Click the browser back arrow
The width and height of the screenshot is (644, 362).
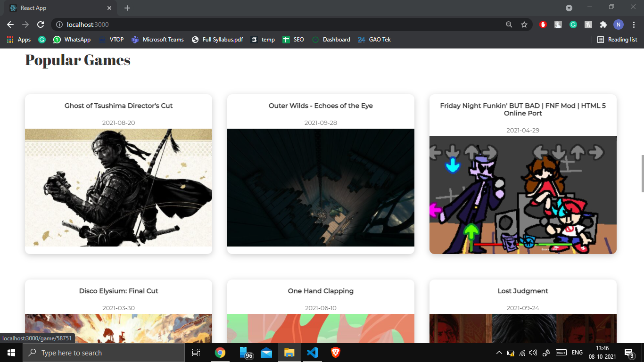tap(10, 25)
